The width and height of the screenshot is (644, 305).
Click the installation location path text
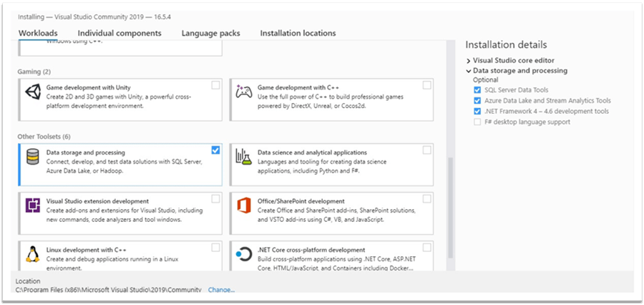[x=109, y=290]
